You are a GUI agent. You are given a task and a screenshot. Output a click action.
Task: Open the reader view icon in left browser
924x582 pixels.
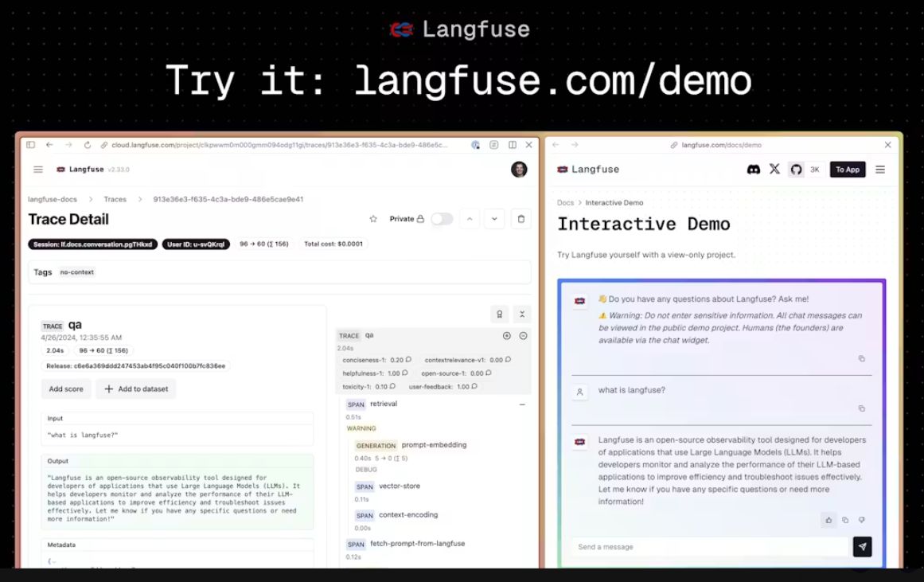pos(493,144)
